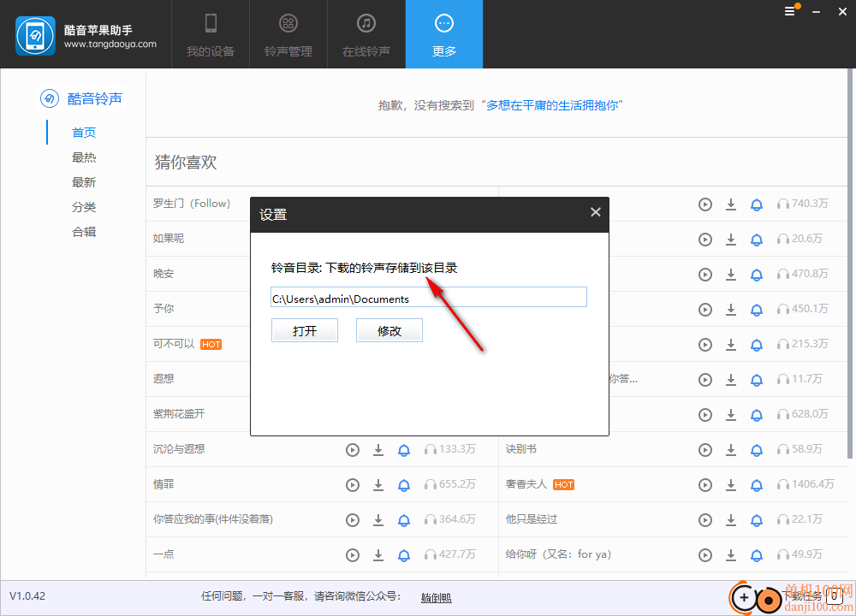Click the search term 多想在平庸的生活拥抱你

pyautogui.click(x=552, y=105)
